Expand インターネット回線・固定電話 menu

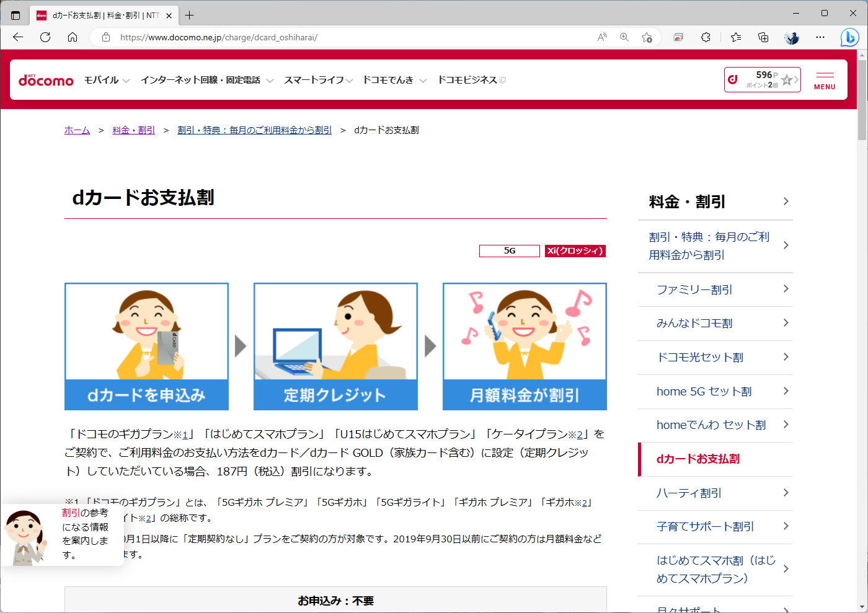pyautogui.click(x=206, y=80)
